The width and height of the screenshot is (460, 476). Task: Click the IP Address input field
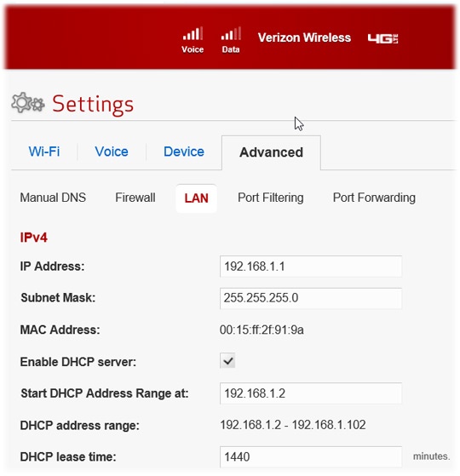pyautogui.click(x=311, y=267)
